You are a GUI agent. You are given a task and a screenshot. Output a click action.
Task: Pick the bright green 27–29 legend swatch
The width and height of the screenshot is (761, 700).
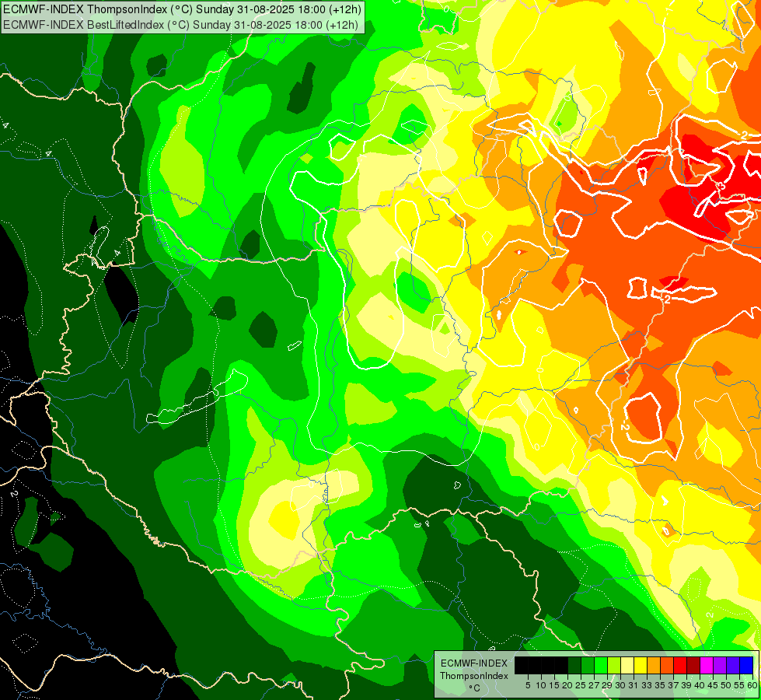click(600, 665)
